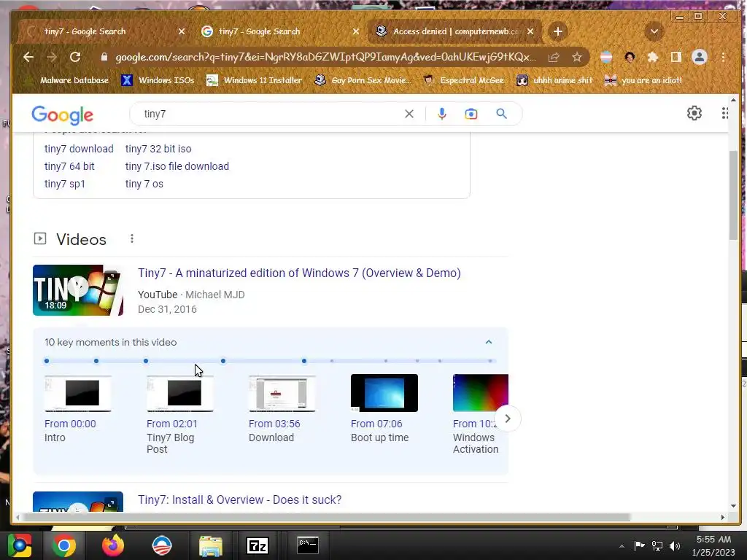Click into the tiny7 search field
Screen dimensions: 747x560
267,114
